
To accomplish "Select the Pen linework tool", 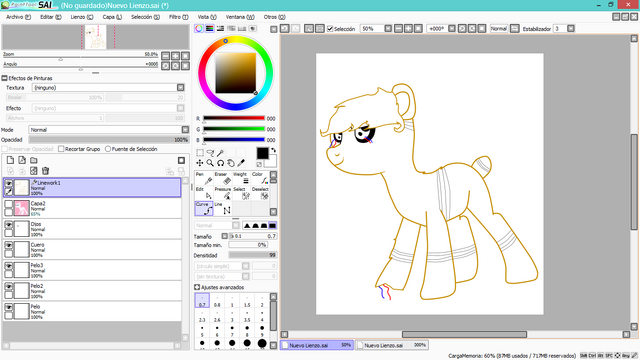I will coord(204,178).
